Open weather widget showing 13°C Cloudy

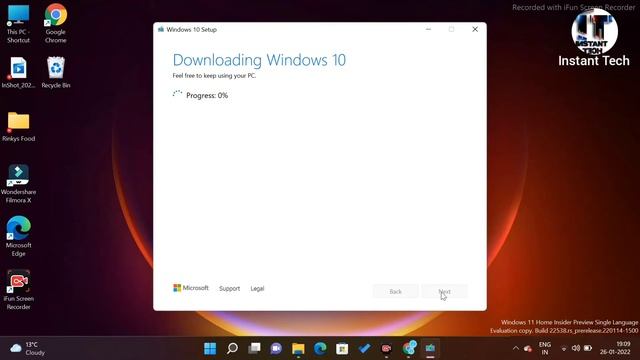pos(28,348)
